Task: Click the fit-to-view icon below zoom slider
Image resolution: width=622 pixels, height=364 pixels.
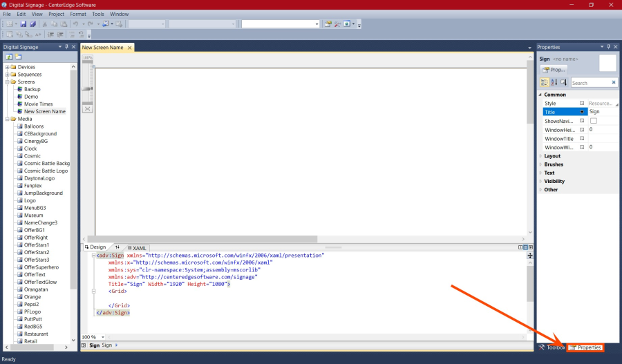Action: click(x=88, y=108)
